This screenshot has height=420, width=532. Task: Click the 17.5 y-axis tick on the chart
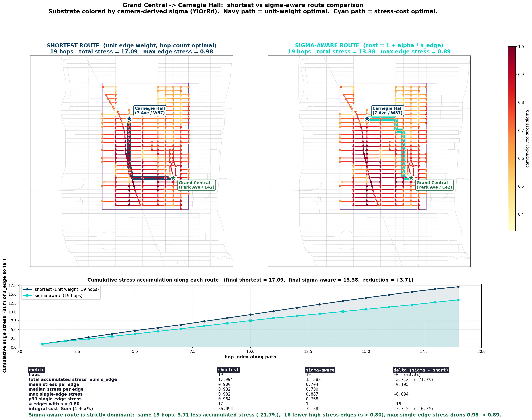pyautogui.click(x=12, y=286)
